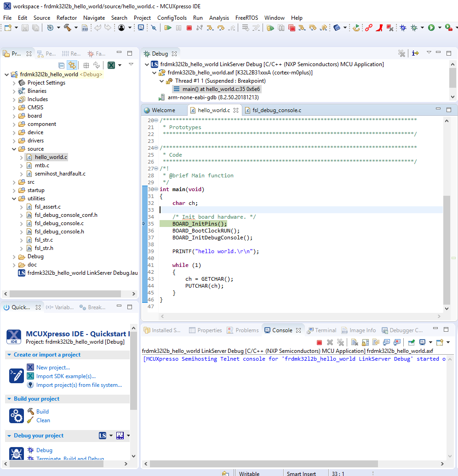Click the Import SDK example(s)... link
458x476 pixels.
coord(66,376)
